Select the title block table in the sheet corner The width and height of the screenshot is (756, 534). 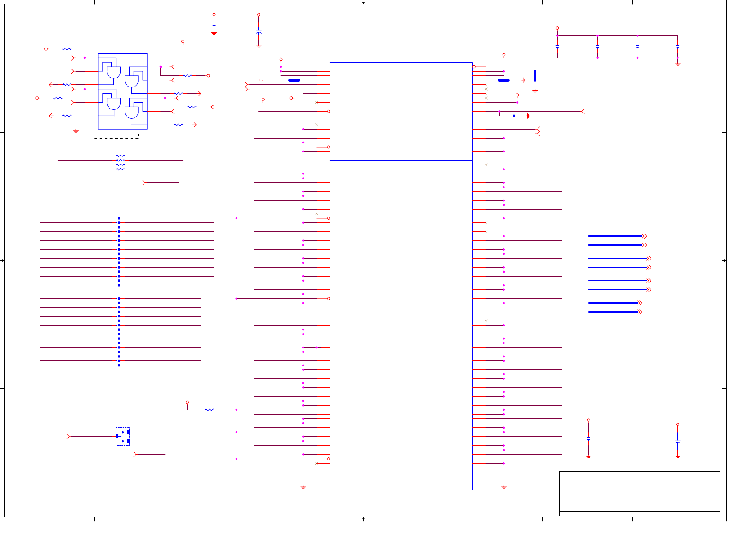coord(640,494)
